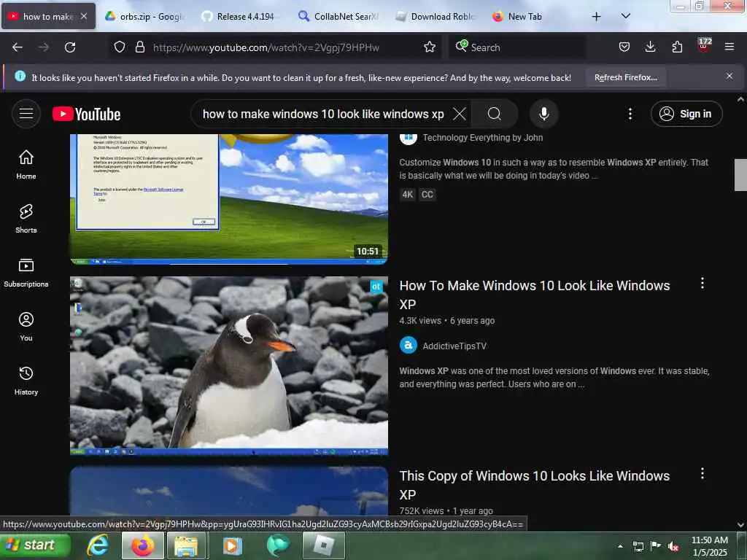Viewport: 747px width, 560px height.
Task: Open the Home sidebar item
Action: [26, 164]
